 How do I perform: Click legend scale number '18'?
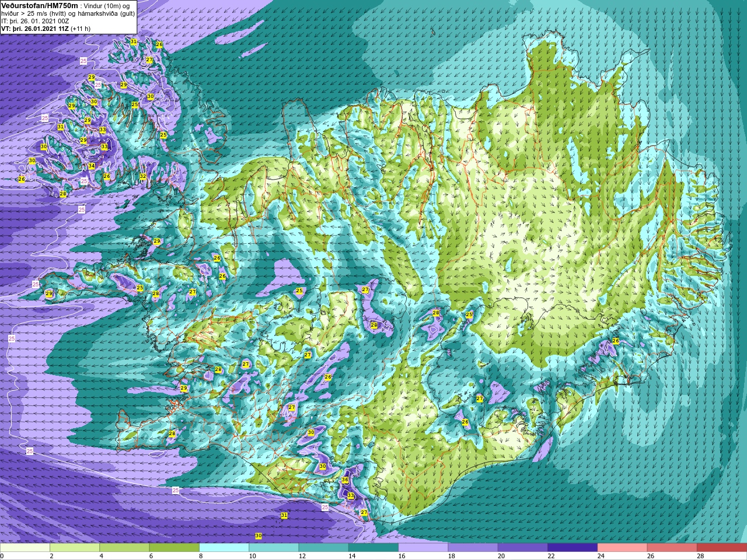coord(452,556)
